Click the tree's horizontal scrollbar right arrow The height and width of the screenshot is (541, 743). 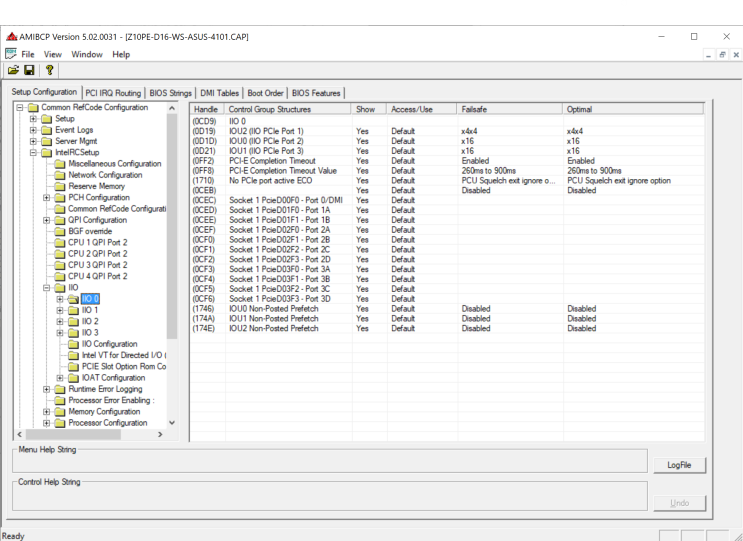pos(160,434)
